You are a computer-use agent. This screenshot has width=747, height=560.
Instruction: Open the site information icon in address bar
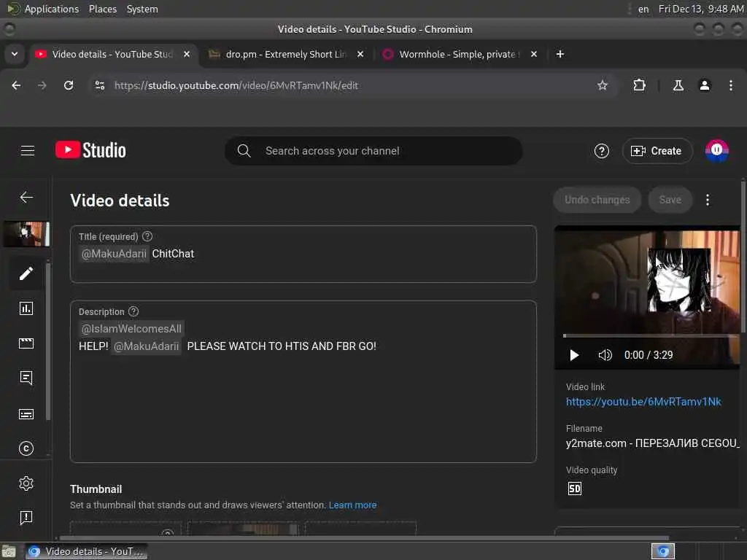(99, 85)
